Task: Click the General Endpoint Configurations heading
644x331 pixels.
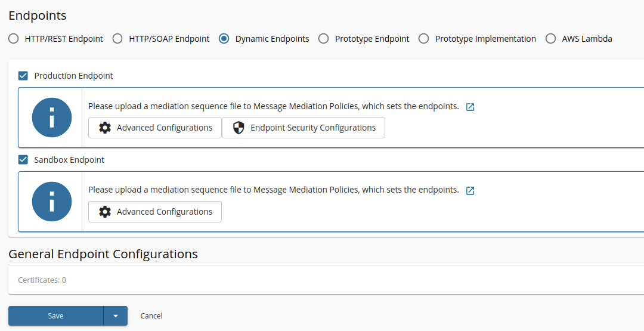Action: point(103,254)
